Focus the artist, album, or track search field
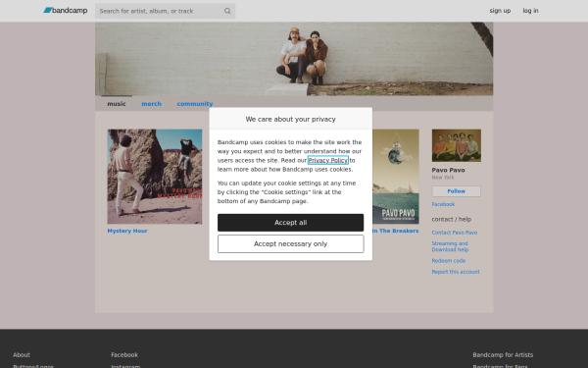This screenshot has width=588, height=368. pos(165,11)
